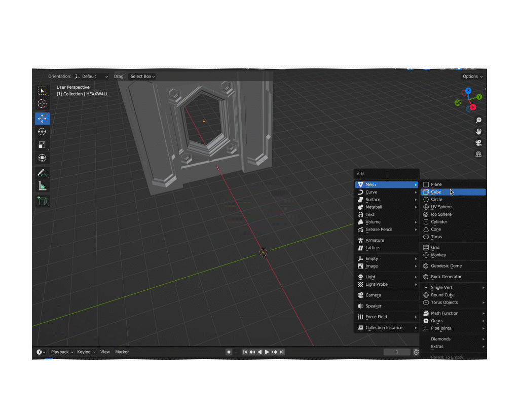This screenshot has height=420, width=519.
Task: Activate the Transform tool
Action: (x=43, y=158)
